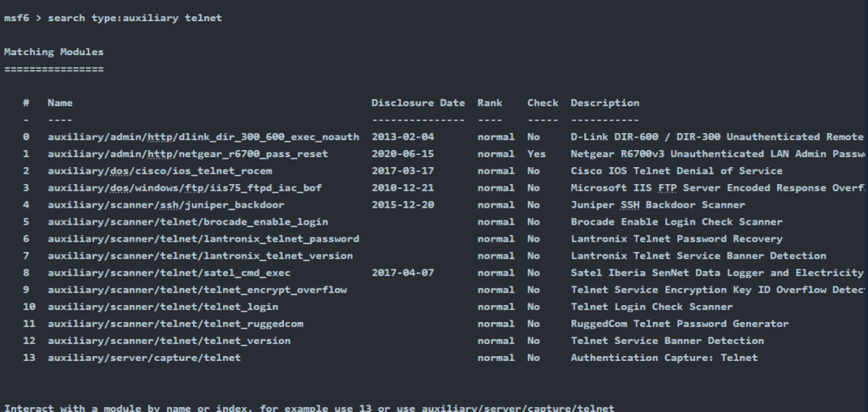Click the telnet_login module name
Screen dimensions: 868x412
pyautogui.click(x=163, y=307)
